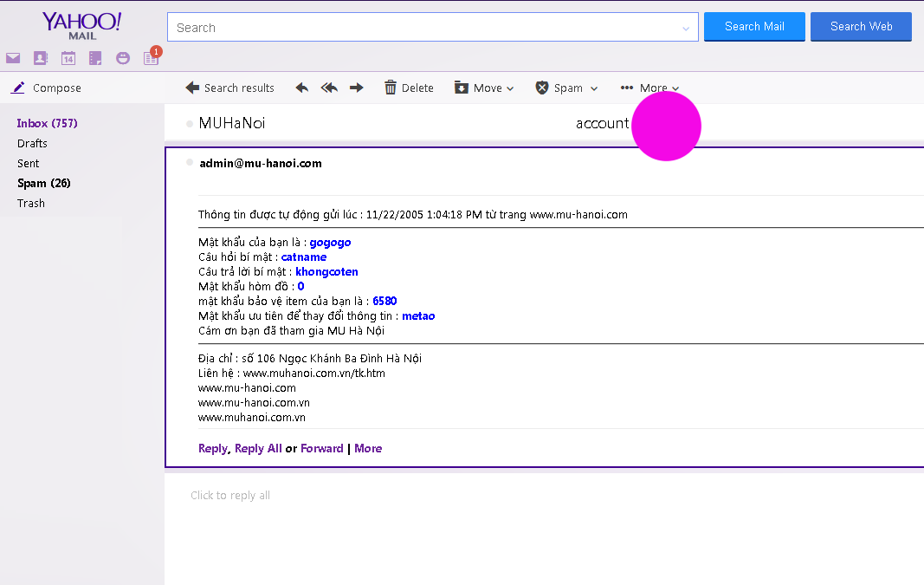Click the Yahoo Mail logo
The image size is (924, 585).
[82, 26]
